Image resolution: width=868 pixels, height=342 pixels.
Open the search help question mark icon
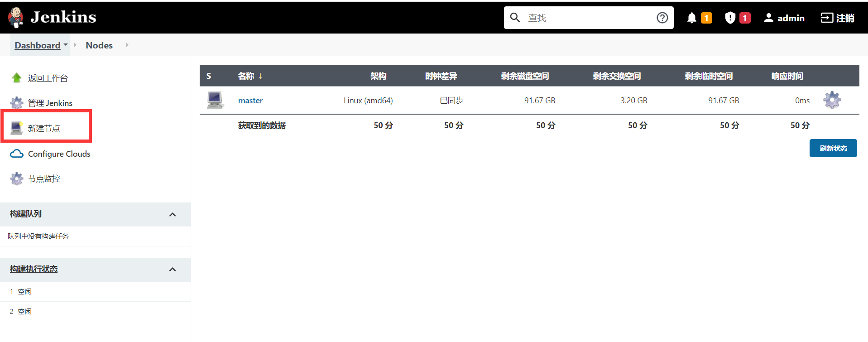click(x=662, y=18)
